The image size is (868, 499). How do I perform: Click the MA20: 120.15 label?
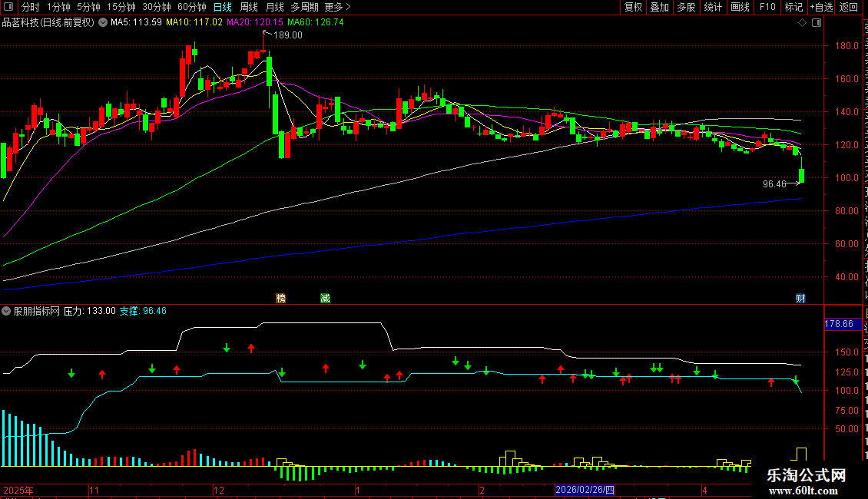tap(255, 22)
